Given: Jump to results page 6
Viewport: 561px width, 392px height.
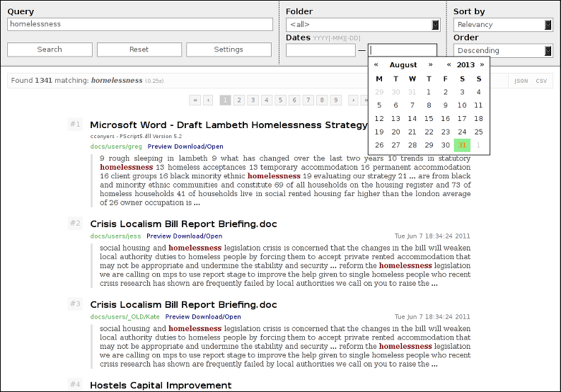Looking at the screenshot, I should (294, 100).
